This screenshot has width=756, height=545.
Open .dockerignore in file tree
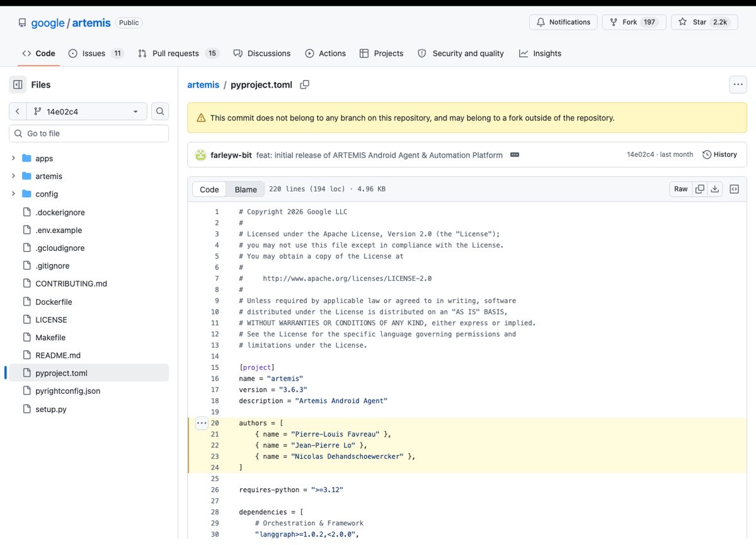pyautogui.click(x=60, y=212)
